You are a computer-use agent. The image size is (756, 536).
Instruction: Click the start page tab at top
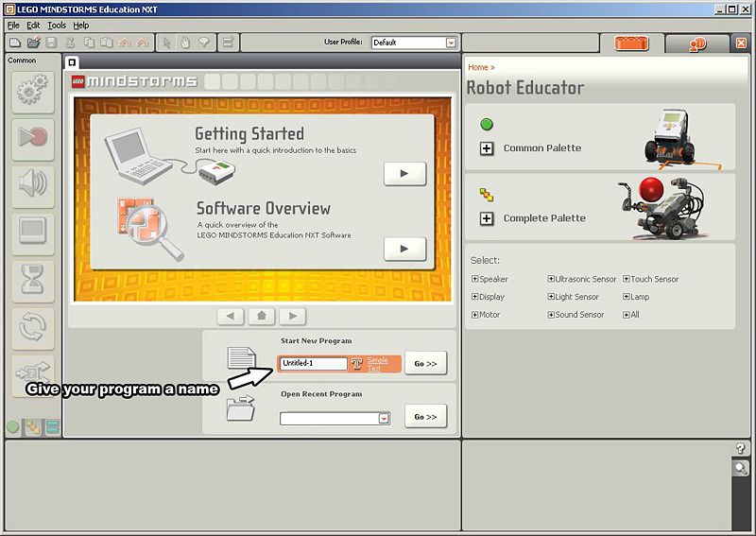(72, 62)
